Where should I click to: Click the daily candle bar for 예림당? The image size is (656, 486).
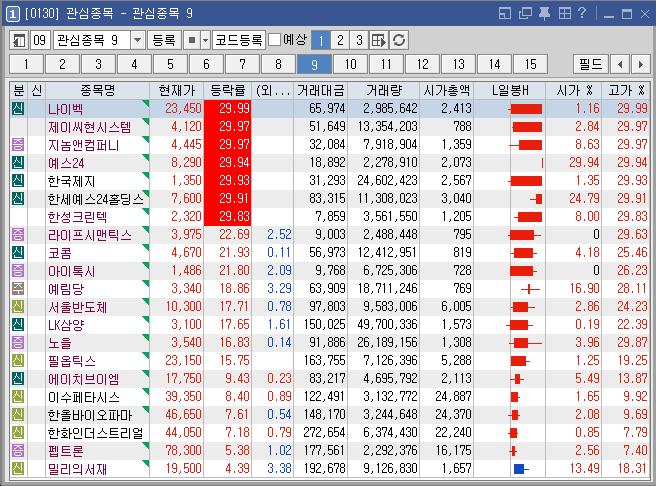pyautogui.click(x=530, y=289)
